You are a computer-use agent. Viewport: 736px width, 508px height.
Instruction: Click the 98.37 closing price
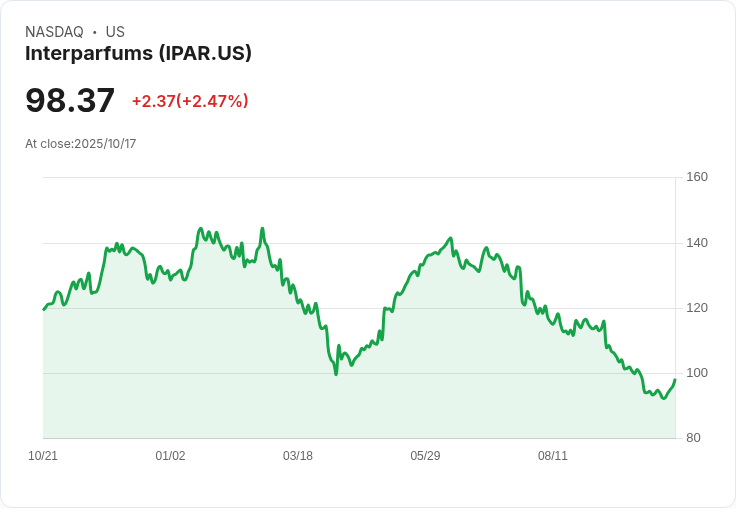(70, 100)
